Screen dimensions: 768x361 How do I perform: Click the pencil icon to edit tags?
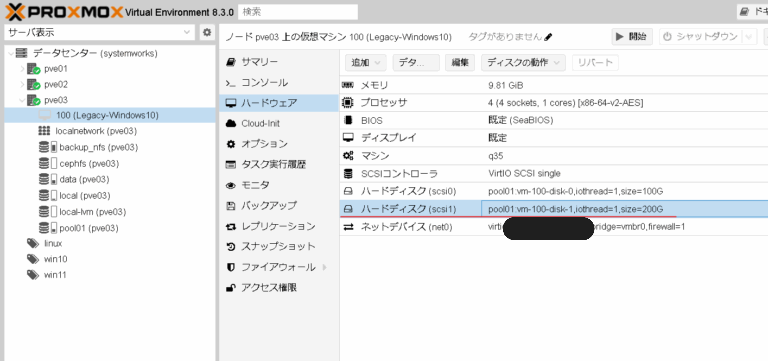(548, 37)
